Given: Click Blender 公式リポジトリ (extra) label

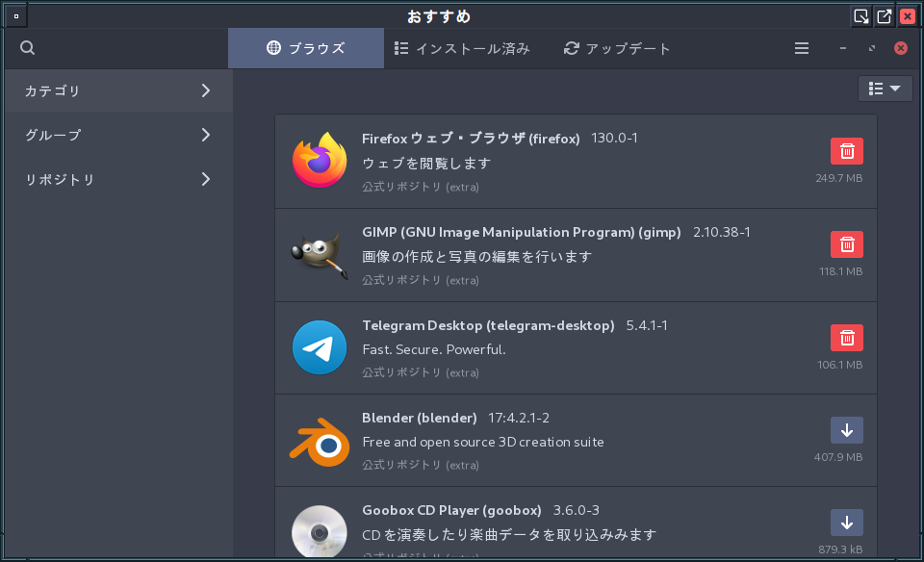Looking at the screenshot, I should click(x=421, y=466).
